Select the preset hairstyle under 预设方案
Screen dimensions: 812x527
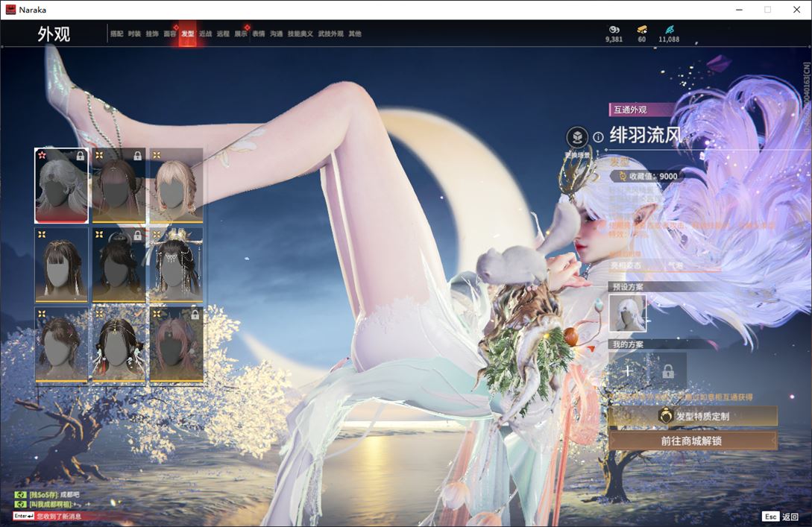pyautogui.click(x=627, y=313)
